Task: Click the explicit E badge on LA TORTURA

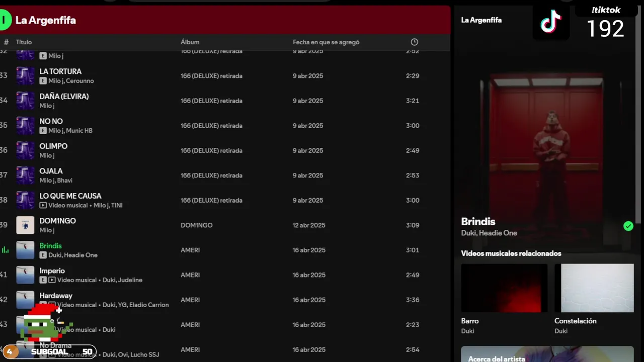Action: tap(43, 81)
